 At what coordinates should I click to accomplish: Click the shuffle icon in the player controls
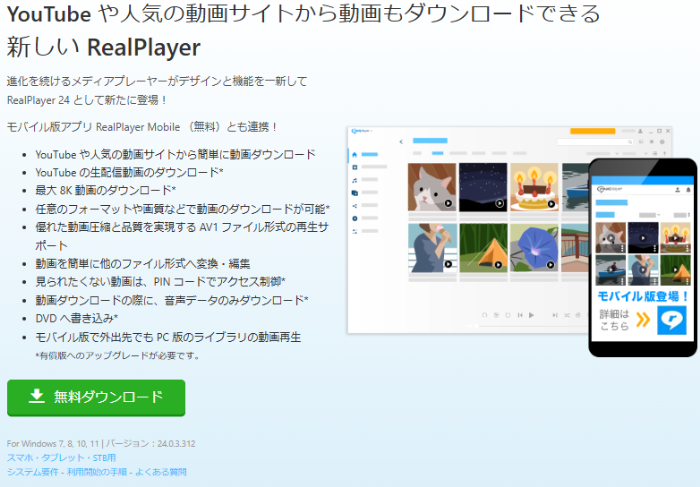coord(567,315)
